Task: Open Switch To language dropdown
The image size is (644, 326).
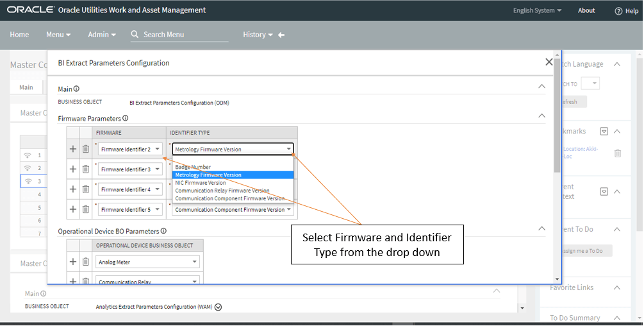Action: pyautogui.click(x=590, y=83)
